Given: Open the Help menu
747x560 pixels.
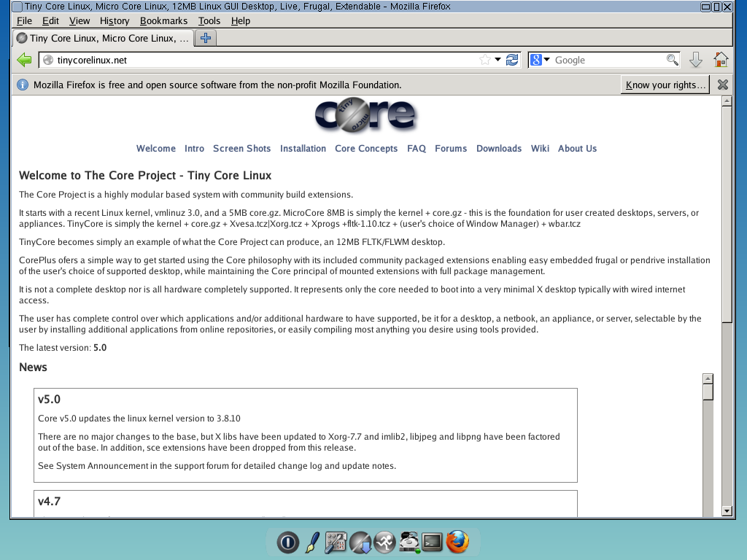Looking at the screenshot, I should tap(241, 21).
